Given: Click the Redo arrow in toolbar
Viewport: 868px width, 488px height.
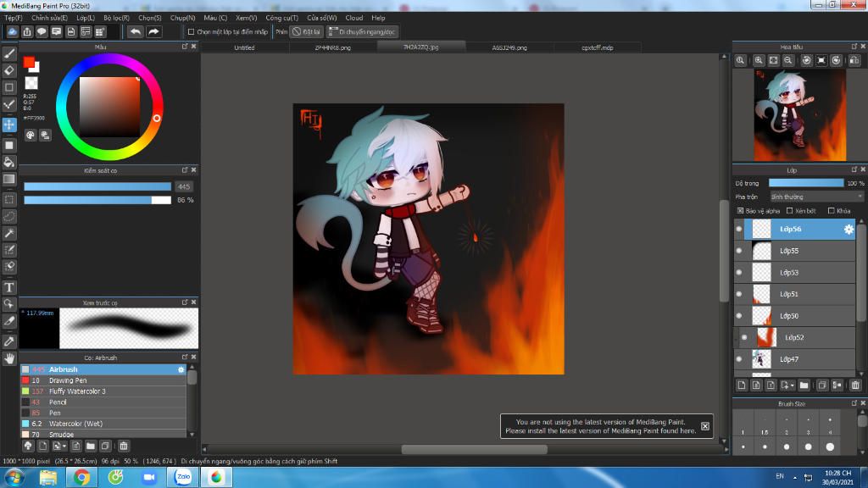Looking at the screenshot, I should (154, 31).
